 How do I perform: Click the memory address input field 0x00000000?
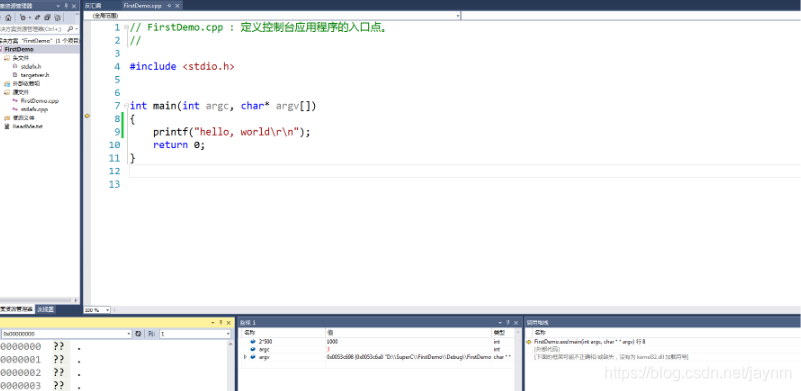pos(66,334)
